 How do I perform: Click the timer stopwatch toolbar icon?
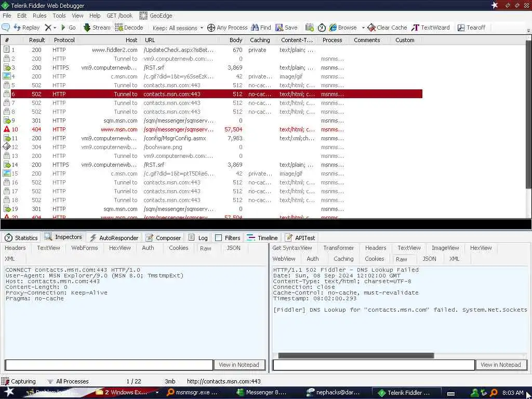coord(322,28)
